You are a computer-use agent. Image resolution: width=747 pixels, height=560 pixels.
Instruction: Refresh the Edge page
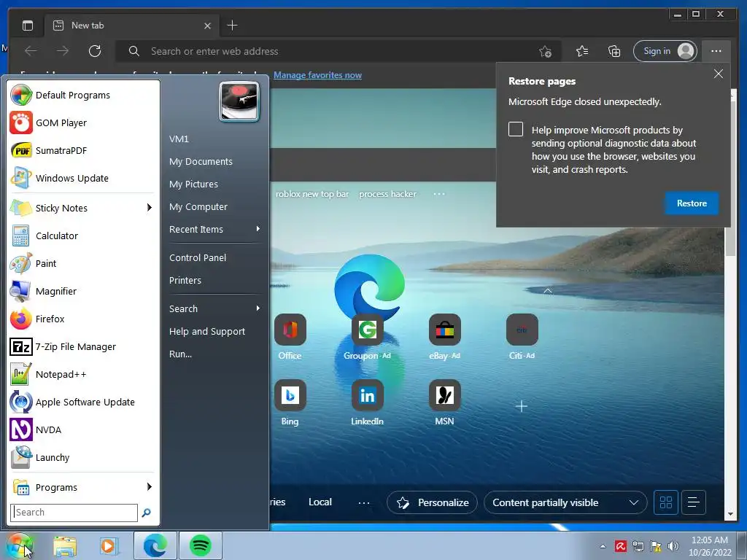pyautogui.click(x=95, y=51)
